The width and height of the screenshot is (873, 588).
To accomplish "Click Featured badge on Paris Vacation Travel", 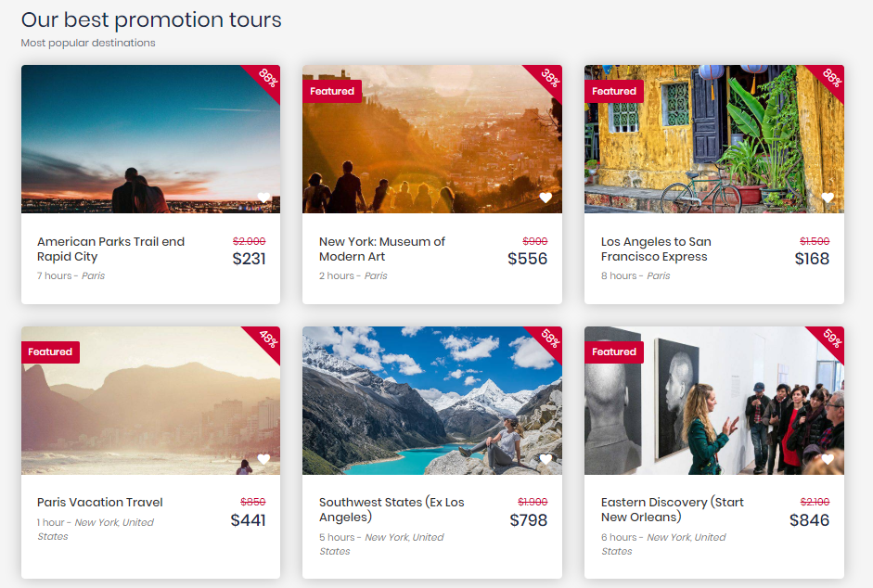I will click(50, 352).
